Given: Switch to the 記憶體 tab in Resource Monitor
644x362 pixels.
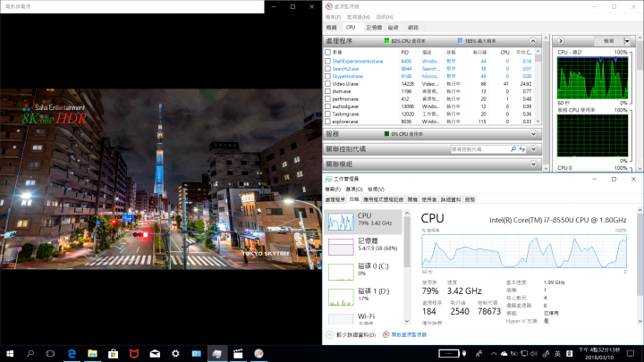Looking at the screenshot, I should (374, 28).
